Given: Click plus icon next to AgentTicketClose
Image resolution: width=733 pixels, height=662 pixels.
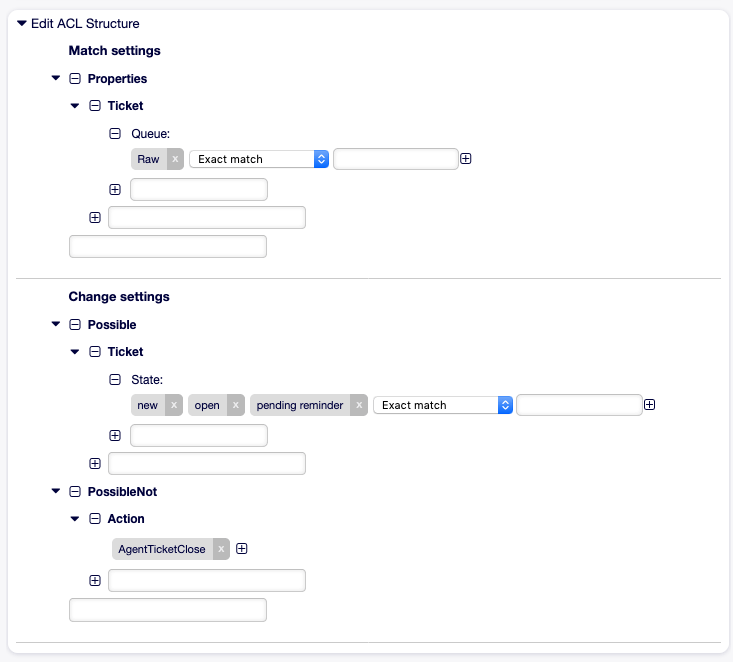Looking at the screenshot, I should point(242,549).
